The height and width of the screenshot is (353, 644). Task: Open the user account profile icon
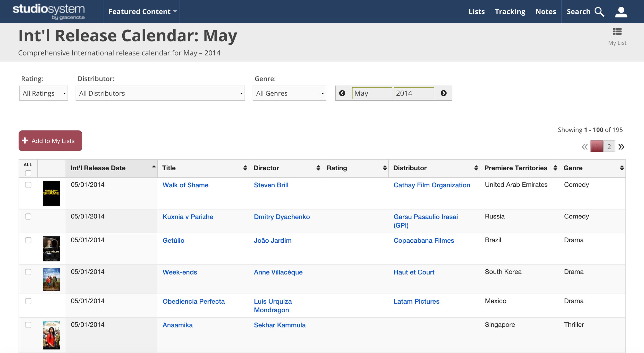621,12
